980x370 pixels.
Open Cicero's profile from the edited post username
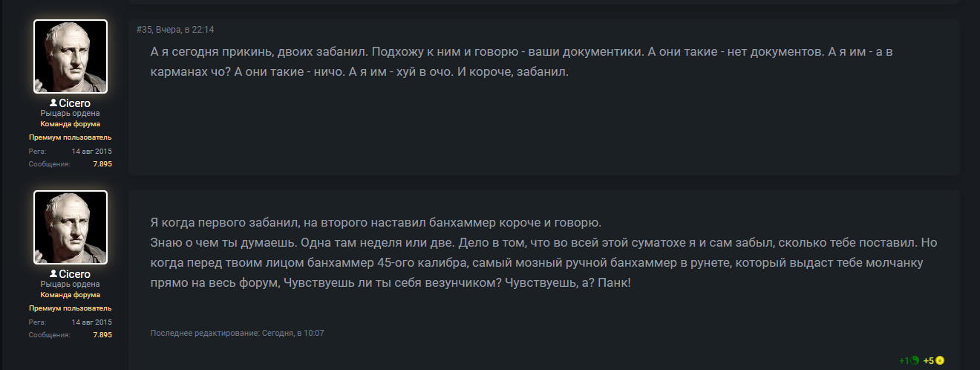pos(75,274)
